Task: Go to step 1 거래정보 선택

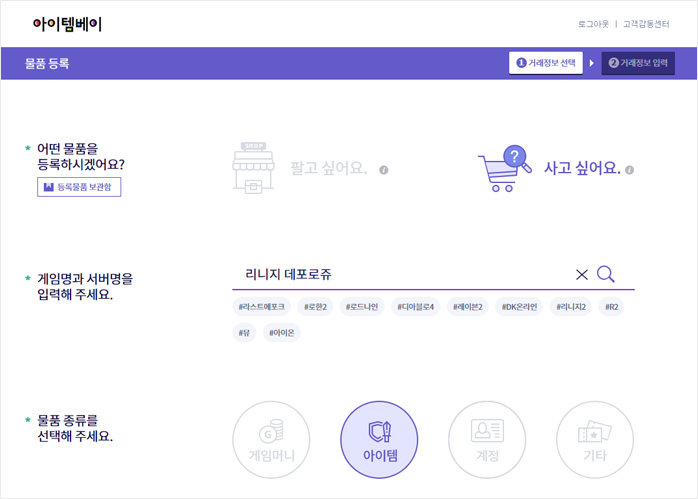Action: pos(546,63)
